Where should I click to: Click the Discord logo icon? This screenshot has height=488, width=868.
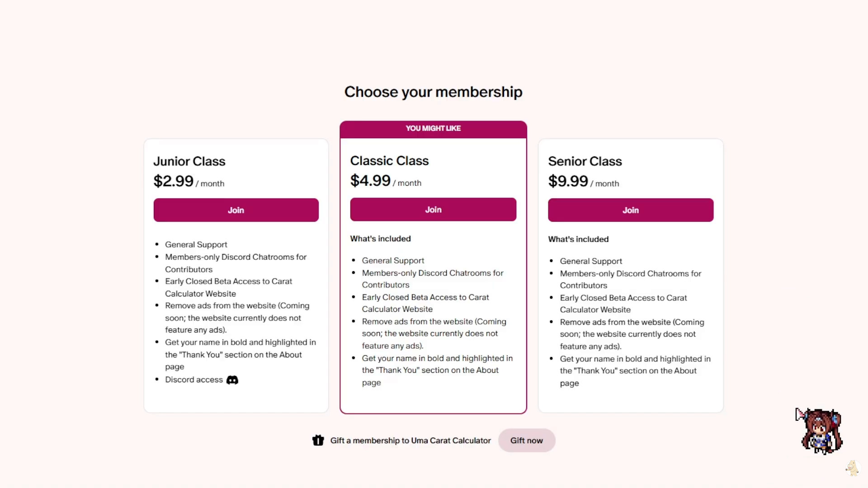click(x=232, y=380)
